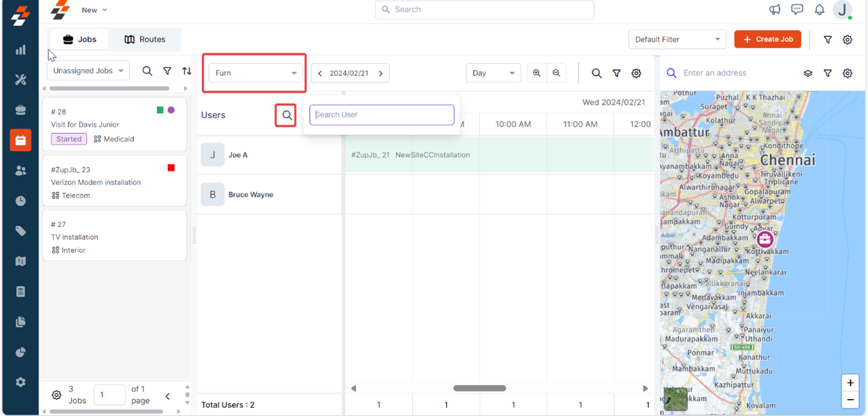Zoom in on the schedule timeline
Image resolution: width=868 pixels, height=416 pixels.
(536, 73)
